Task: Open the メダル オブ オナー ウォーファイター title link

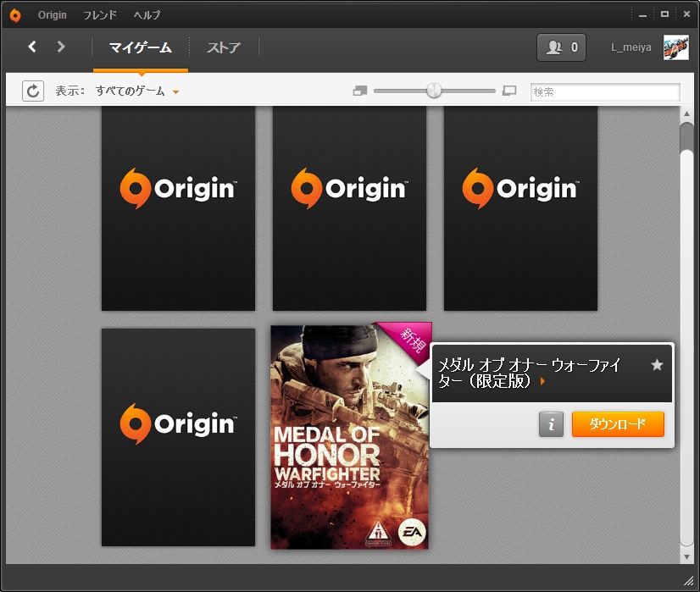Action: pos(530,373)
